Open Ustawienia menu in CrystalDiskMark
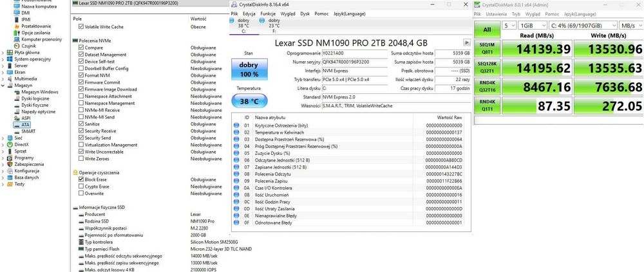The height and width of the screenshot is (272, 644). [x=496, y=14]
